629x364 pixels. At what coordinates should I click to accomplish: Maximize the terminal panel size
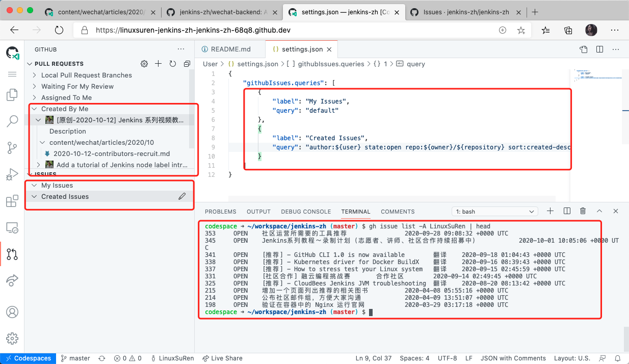coord(599,211)
